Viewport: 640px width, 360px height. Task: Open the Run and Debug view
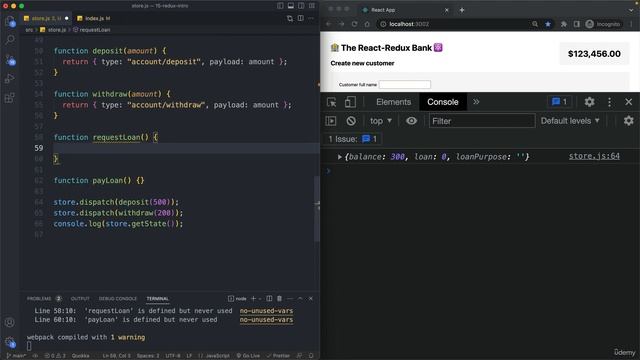pos(10,78)
